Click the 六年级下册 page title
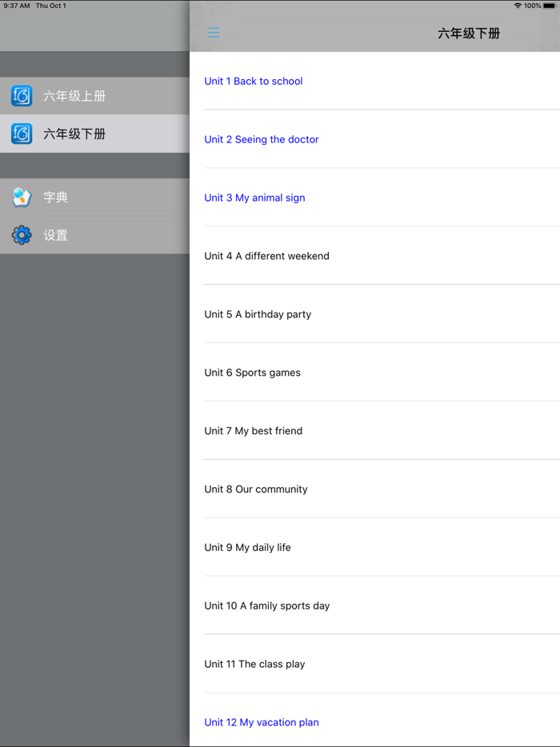The width and height of the screenshot is (560, 747). click(x=469, y=34)
